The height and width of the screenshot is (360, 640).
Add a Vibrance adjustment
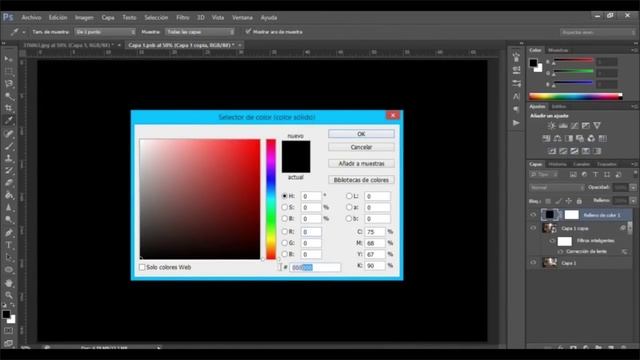[x=597, y=126]
